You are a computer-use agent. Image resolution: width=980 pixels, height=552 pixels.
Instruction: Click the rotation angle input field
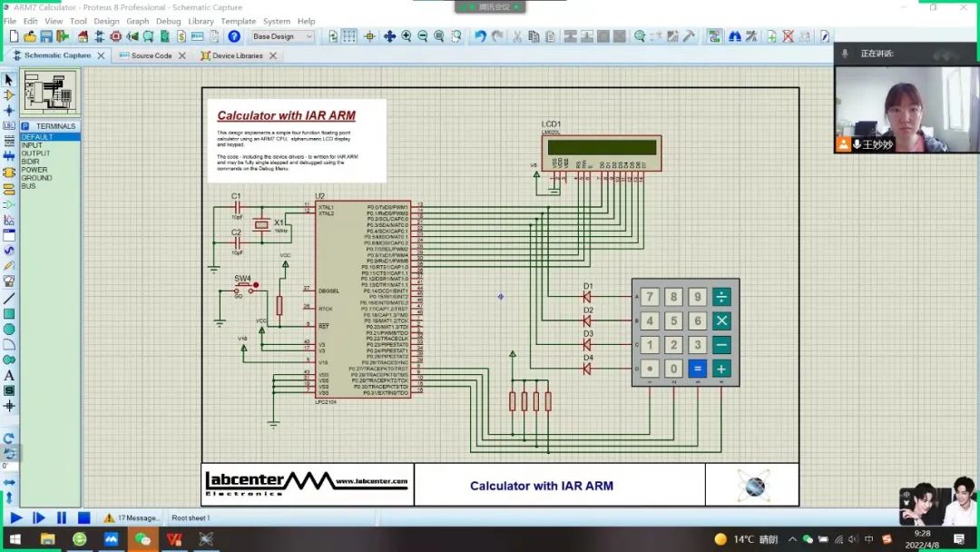point(9,467)
